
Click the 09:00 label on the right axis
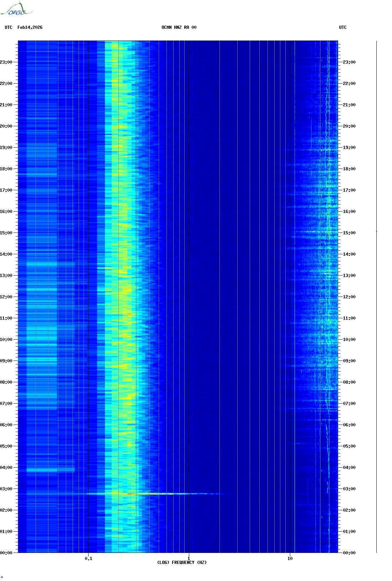(349, 361)
